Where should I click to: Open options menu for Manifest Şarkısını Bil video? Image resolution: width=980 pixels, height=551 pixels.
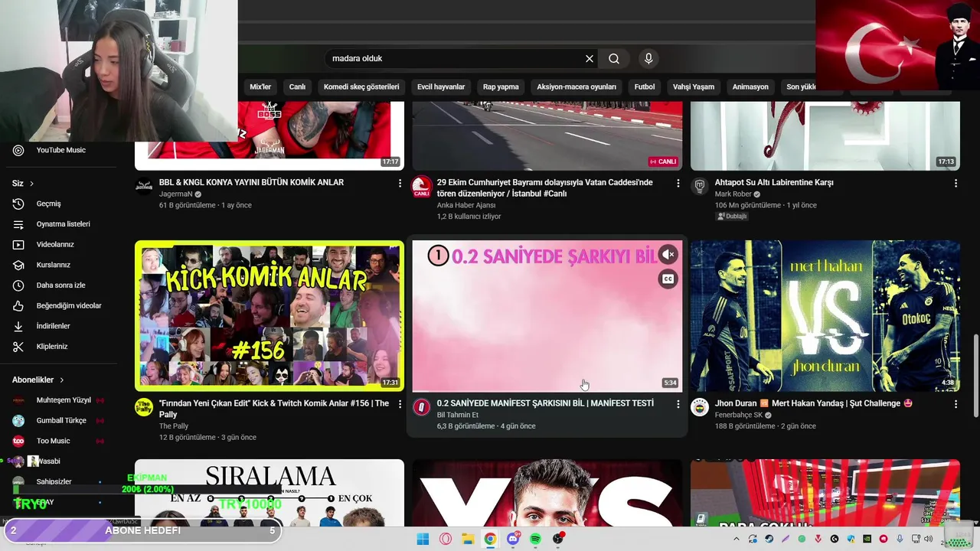[x=678, y=404]
